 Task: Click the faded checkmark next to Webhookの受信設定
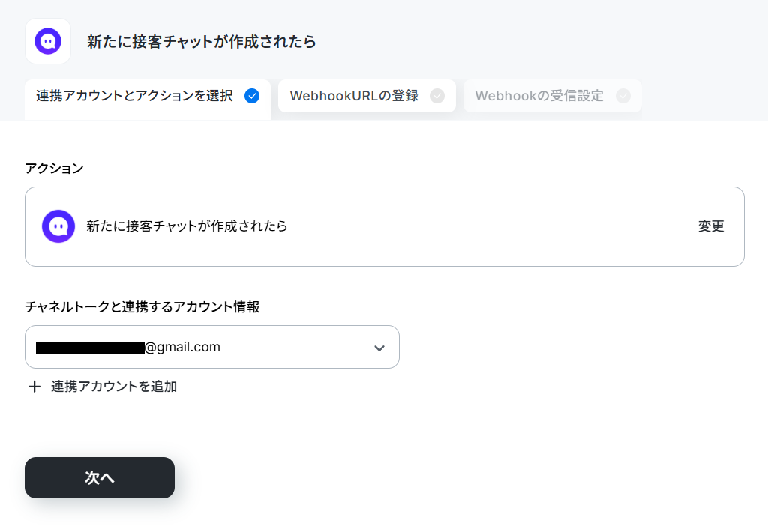(623, 96)
